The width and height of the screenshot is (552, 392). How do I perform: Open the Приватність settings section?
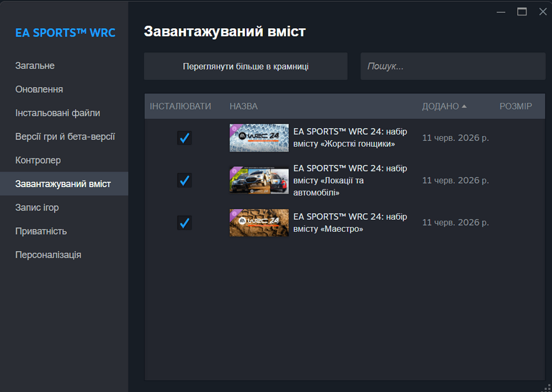[x=41, y=231]
